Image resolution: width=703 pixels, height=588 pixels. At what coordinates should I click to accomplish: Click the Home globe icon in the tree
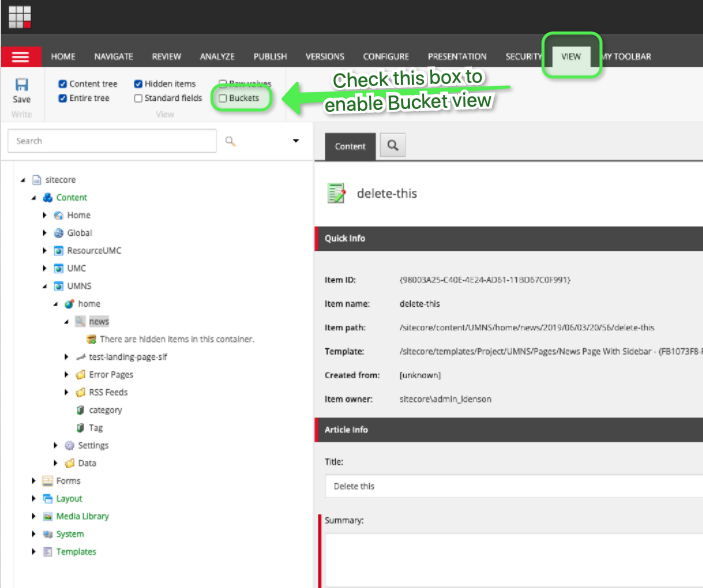pyautogui.click(x=58, y=215)
